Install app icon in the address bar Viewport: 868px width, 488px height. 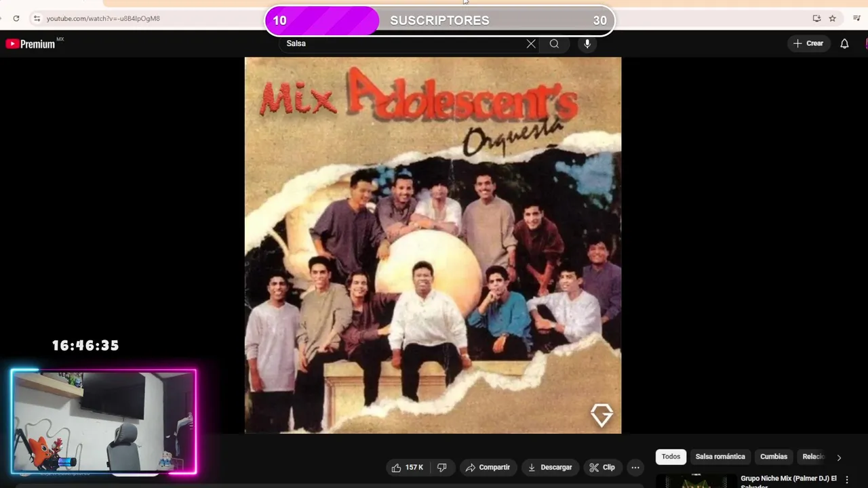pyautogui.click(x=816, y=18)
